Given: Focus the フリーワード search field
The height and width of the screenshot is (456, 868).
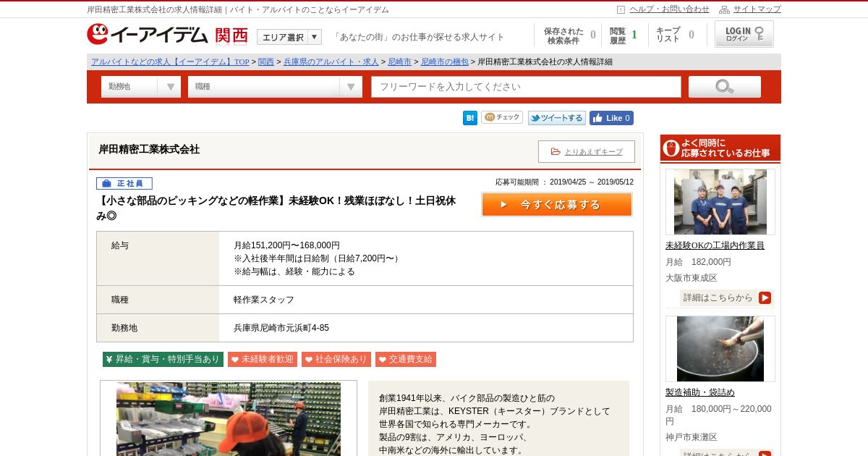Looking at the screenshot, I should click(x=527, y=87).
